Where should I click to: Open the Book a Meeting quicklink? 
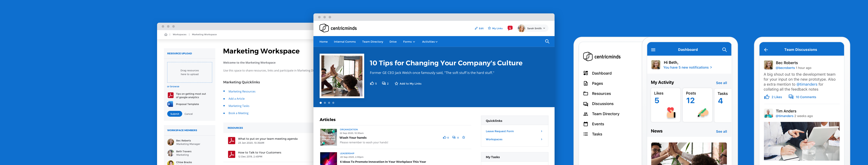[239, 113]
